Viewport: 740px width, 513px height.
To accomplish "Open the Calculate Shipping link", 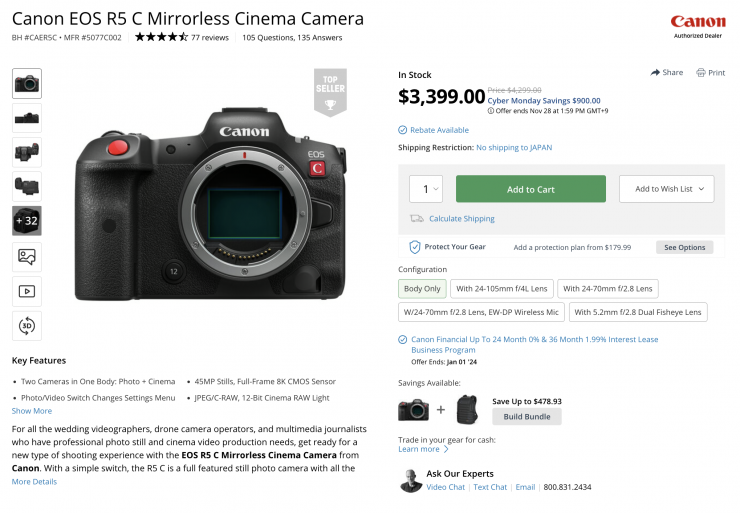I will coord(461,219).
